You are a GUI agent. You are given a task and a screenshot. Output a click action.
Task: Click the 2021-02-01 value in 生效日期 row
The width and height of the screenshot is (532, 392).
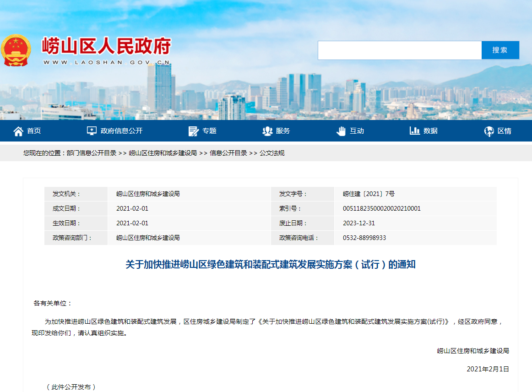pos(132,223)
